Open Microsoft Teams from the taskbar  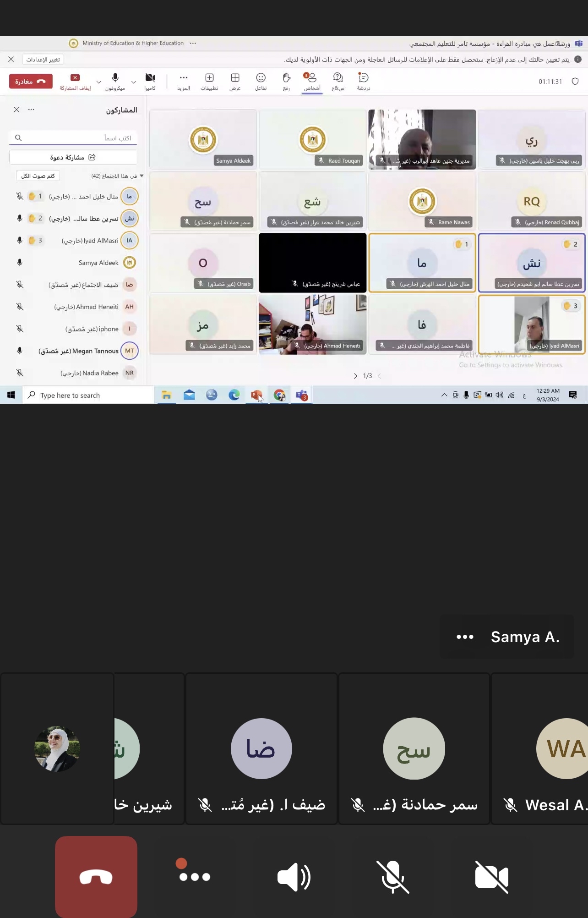pyautogui.click(x=302, y=395)
